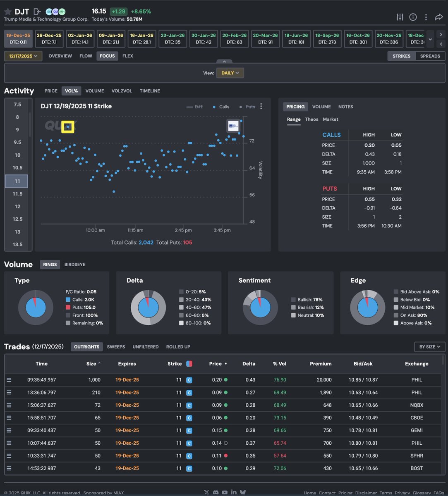
Task: Open row menu for the 09:33:40.437 trade
Action: pyautogui.click(x=9, y=430)
